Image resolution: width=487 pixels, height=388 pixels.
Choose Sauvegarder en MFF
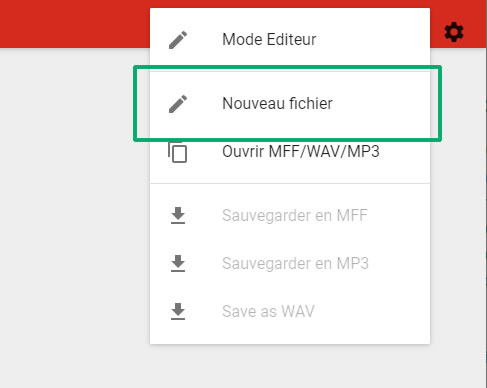point(290,215)
